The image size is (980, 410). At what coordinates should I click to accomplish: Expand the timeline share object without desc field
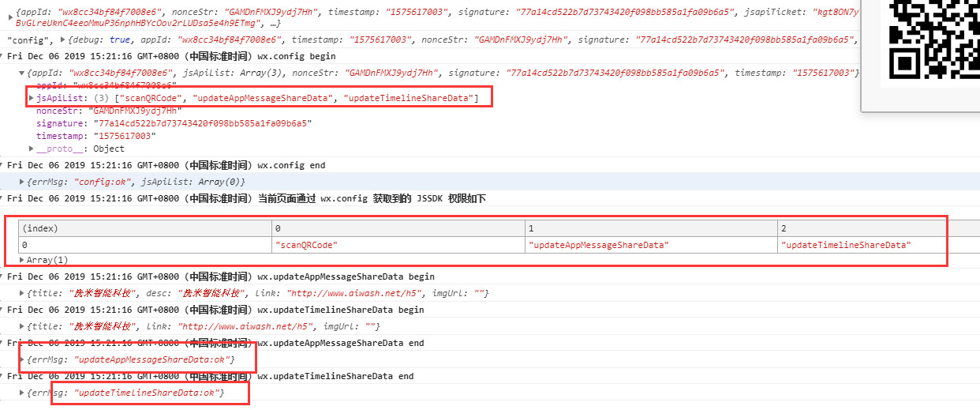tap(22, 326)
